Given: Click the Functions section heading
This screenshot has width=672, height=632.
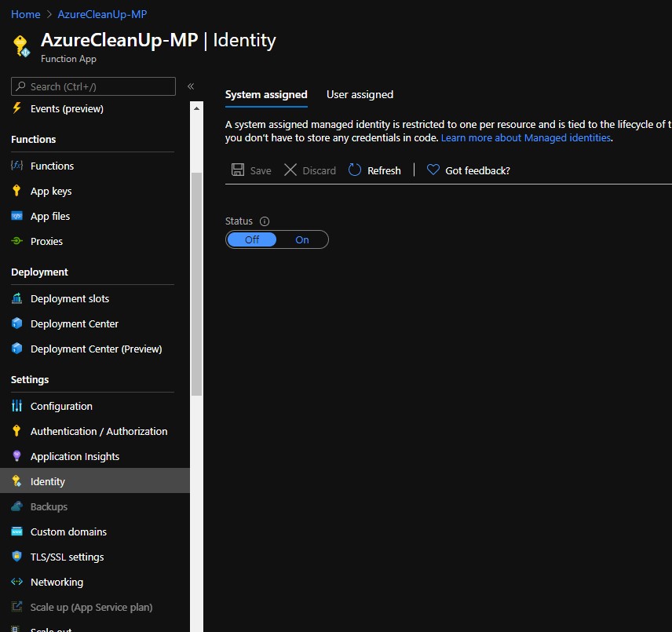Looking at the screenshot, I should 34,139.
